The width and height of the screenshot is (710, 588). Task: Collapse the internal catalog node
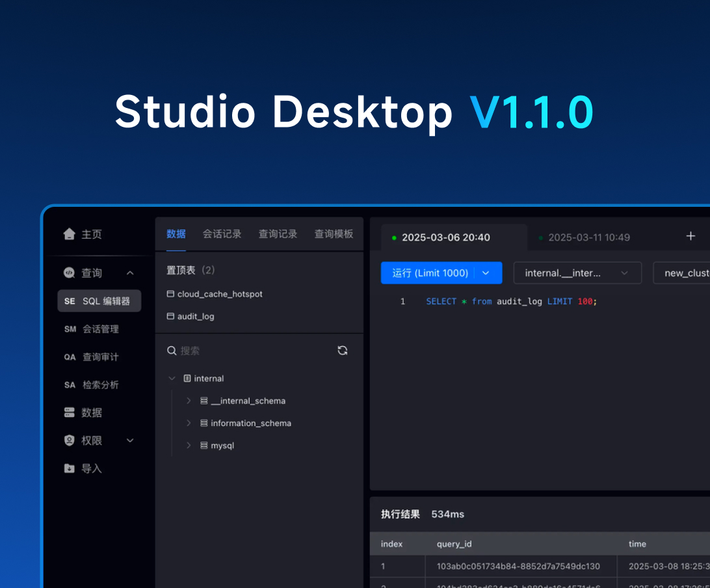pos(172,379)
